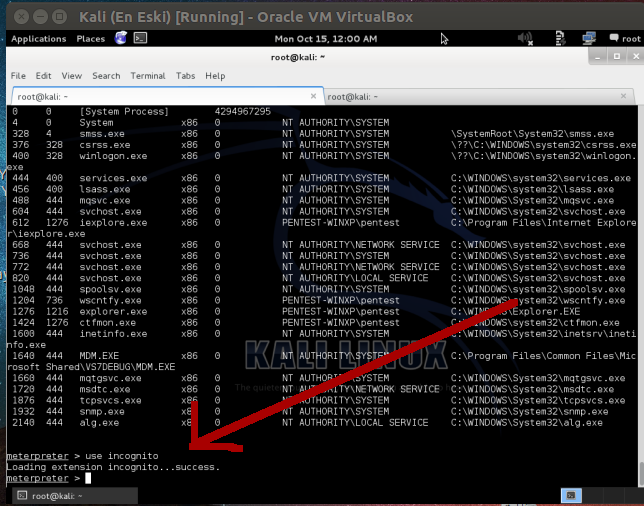Click the PID 1276 of explorer.exe
The image size is (644, 506).
[23, 311]
